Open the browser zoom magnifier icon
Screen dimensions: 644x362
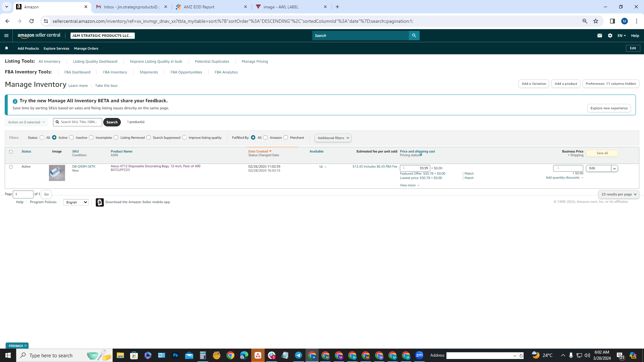coord(585,21)
